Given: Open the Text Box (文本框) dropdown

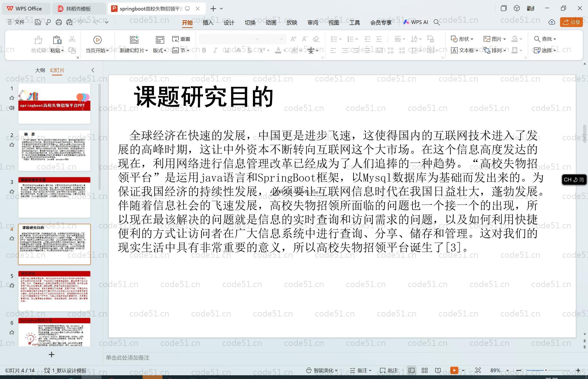Looking at the screenshot, I should pos(464,50).
